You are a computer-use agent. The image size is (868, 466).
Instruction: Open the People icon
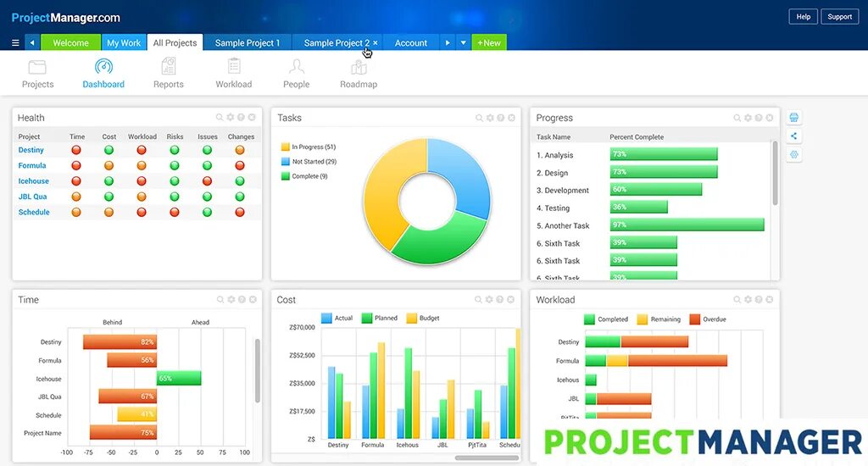tap(296, 67)
